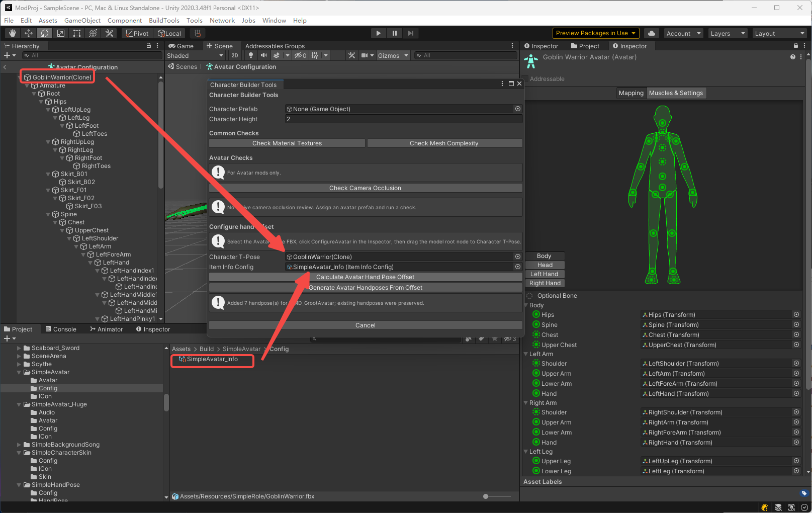812x513 pixels.
Task: Open the cloud services icon
Action: click(652, 33)
